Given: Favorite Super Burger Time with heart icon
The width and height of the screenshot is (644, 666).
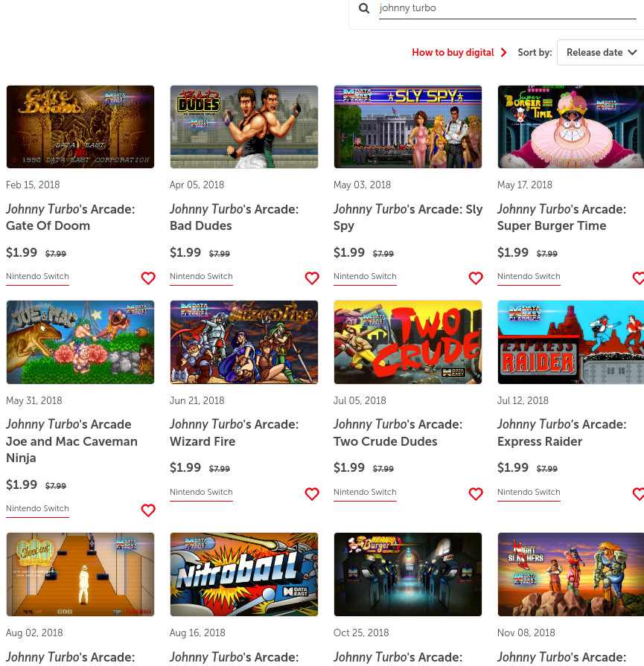Looking at the screenshot, I should pyautogui.click(x=639, y=278).
